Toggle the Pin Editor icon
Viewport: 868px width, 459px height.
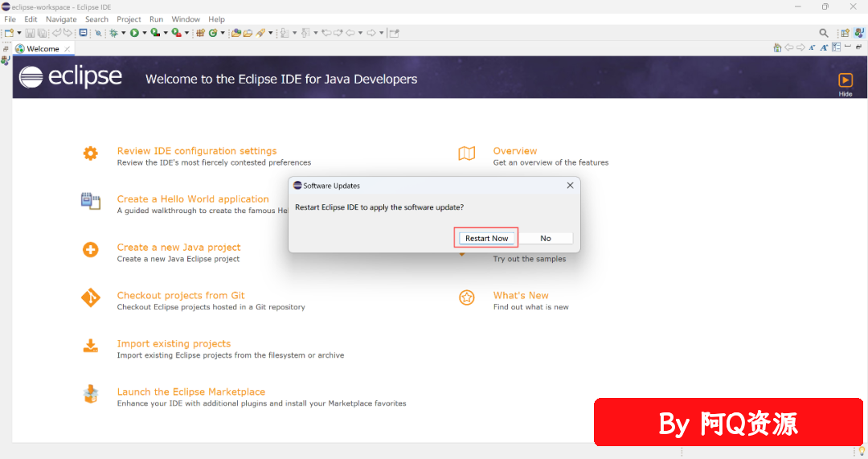point(394,33)
